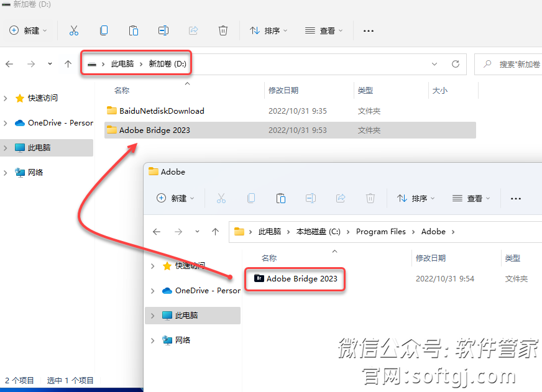
Task: Expand OneDrive in Adobe window sidebar
Action: 153,291
